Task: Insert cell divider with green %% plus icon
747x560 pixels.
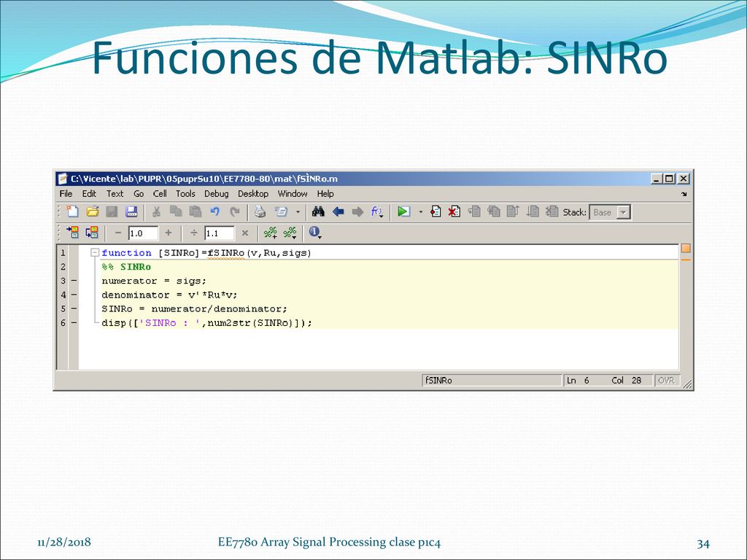Action: [270, 233]
